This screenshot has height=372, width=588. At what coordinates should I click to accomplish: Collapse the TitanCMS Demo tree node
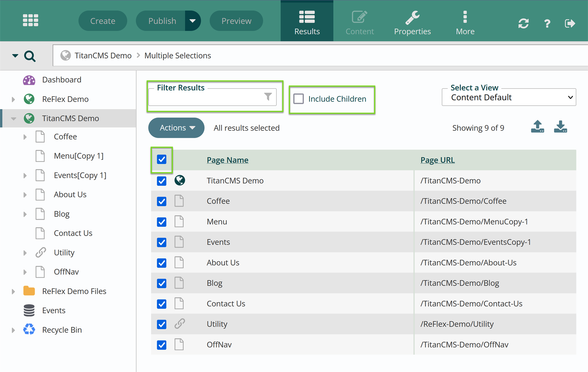pos(13,119)
